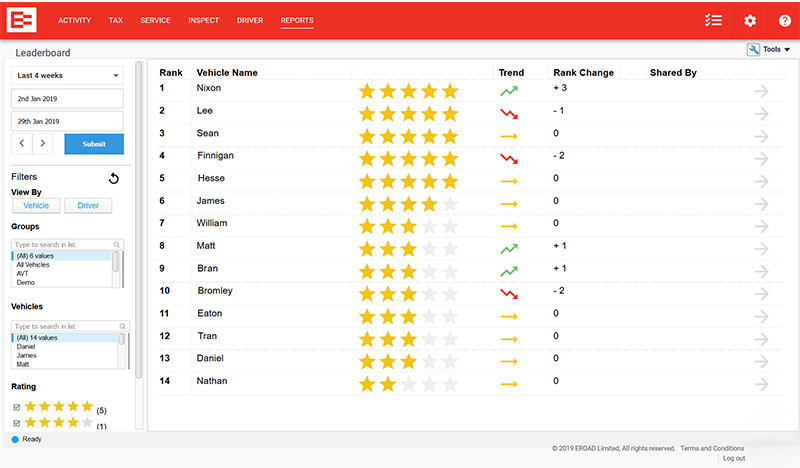Reset filters with the circular arrow icon
The height and width of the screenshot is (468, 800).
(x=114, y=178)
